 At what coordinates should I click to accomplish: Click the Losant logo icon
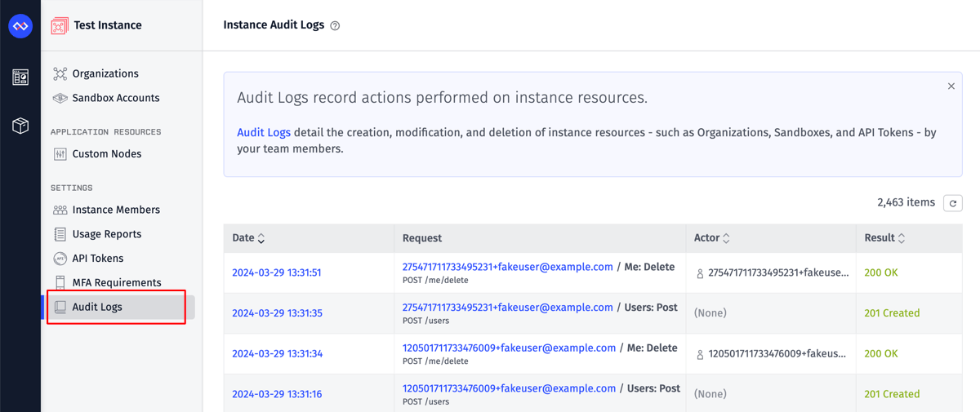tap(20, 26)
